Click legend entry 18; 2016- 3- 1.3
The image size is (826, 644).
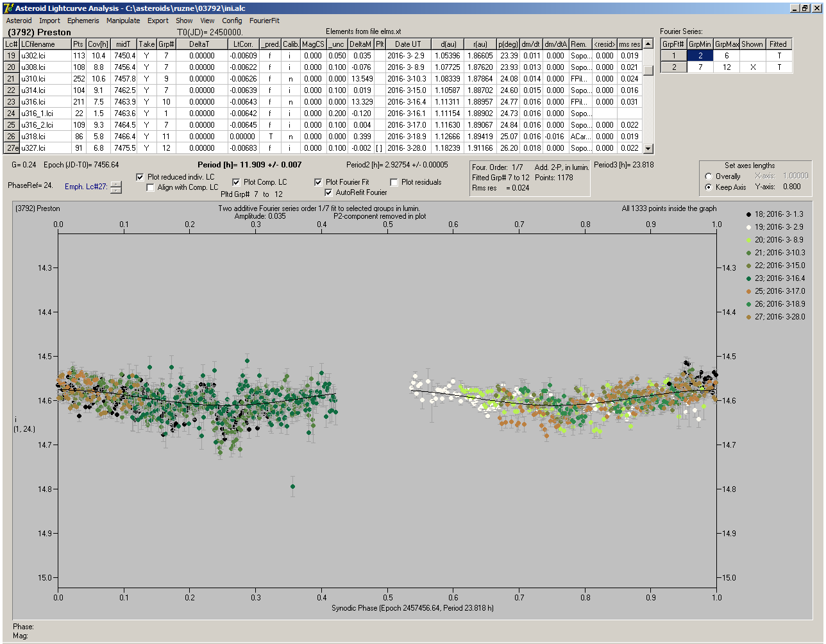775,214
